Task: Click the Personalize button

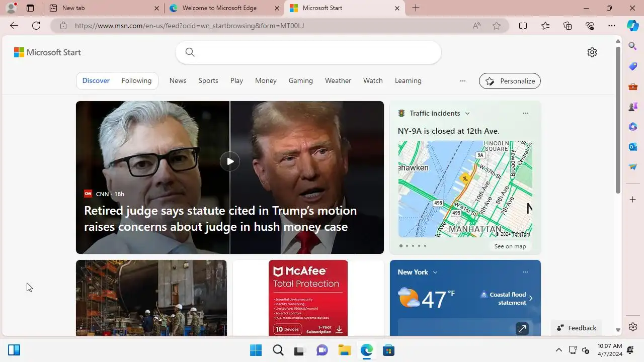Action: click(510, 81)
